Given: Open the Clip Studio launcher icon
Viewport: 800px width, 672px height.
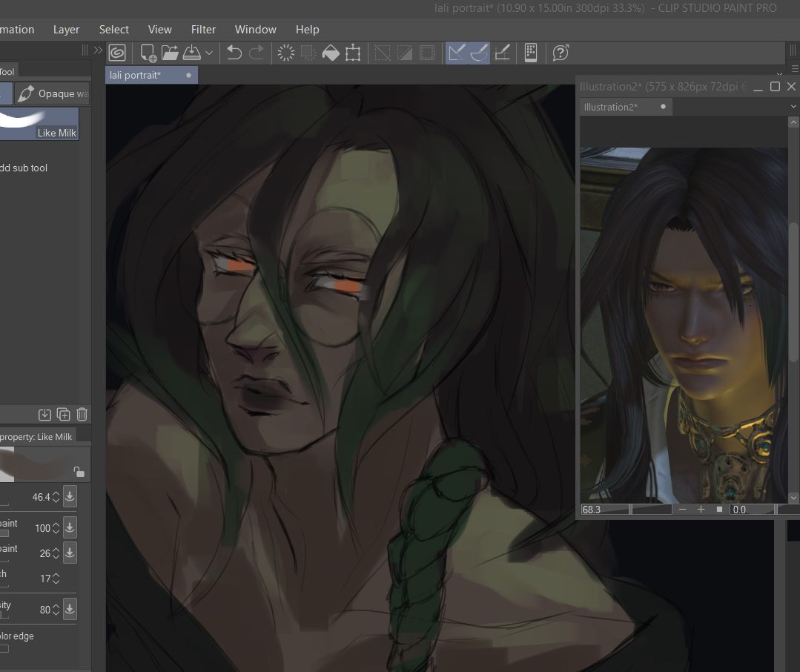Looking at the screenshot, I should pyautogui.click(x=117, y=53).
